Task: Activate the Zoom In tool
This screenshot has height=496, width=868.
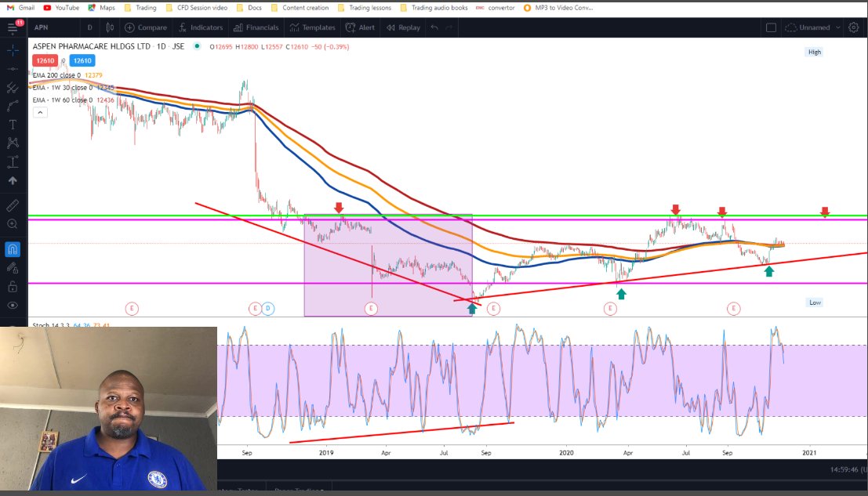Action: coord(13,224)
